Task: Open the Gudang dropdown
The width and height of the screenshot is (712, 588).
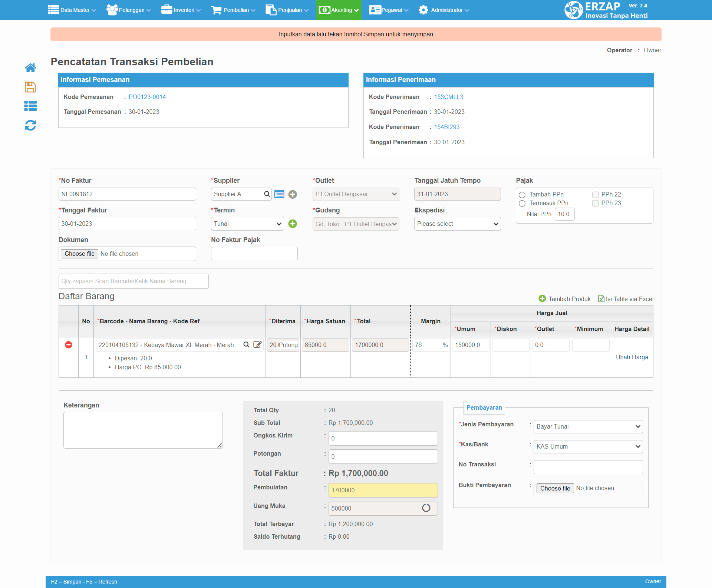Action: coord(356,224)
